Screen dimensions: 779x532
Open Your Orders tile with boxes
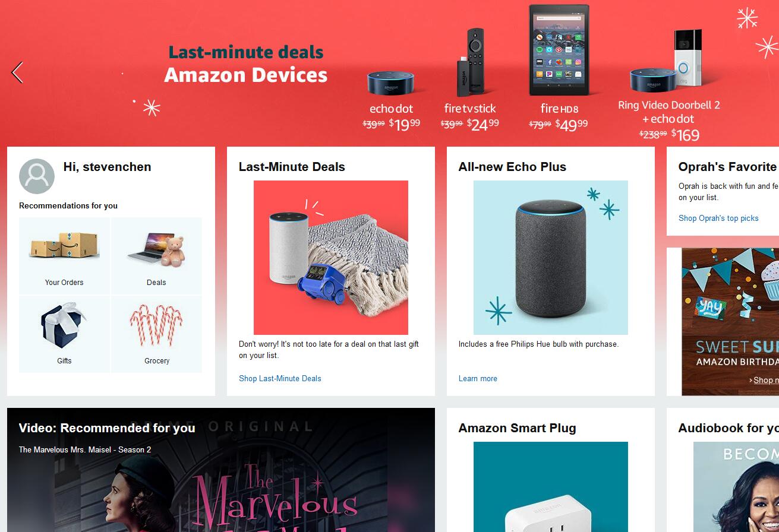tap(64, 255)
